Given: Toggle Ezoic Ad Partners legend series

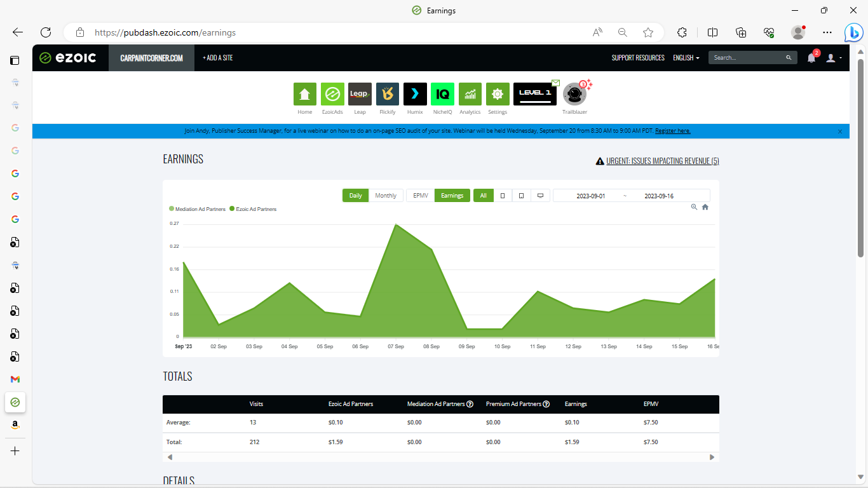Looking at the screenshot, I should click(253, 209).
